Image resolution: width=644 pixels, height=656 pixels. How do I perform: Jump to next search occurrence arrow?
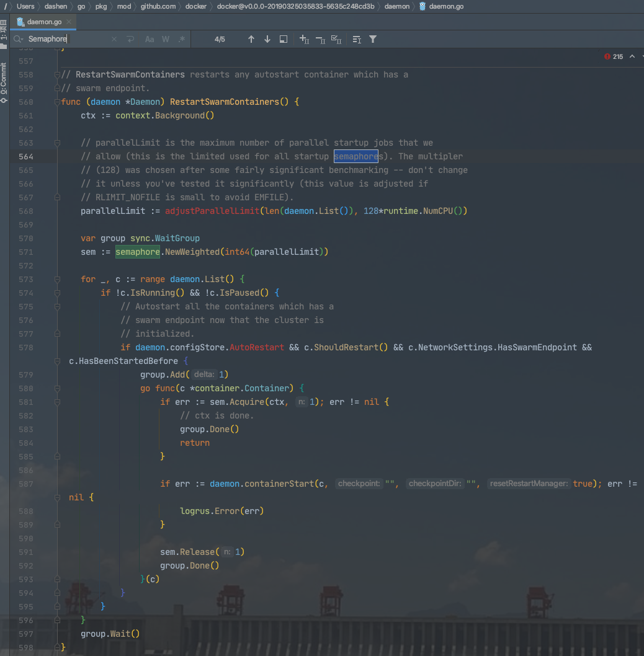pyautogui.click(x=267, y=39)
